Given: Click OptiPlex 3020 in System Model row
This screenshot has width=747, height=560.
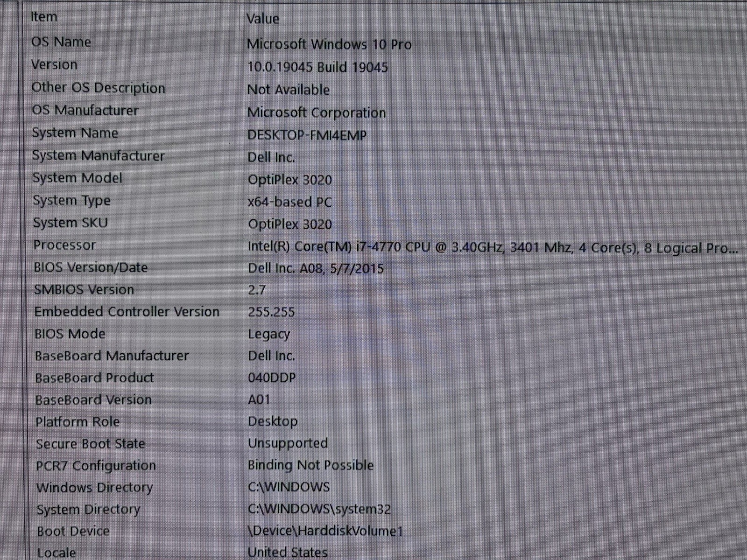Looking at the screenshot, I should coord(290,180).
